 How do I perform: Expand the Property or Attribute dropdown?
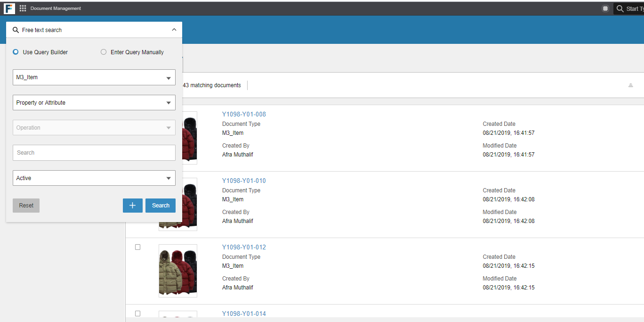tap(94, 103)
